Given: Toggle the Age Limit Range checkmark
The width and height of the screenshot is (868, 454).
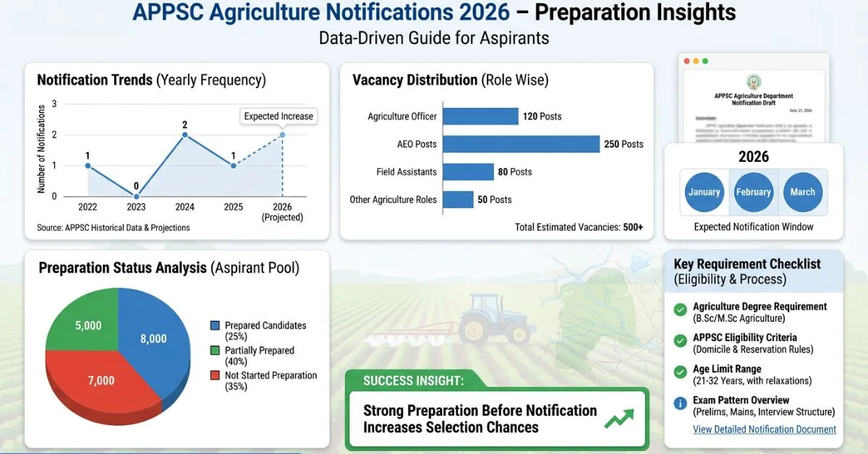Looking at the screenshot, I should coord(680,372).
